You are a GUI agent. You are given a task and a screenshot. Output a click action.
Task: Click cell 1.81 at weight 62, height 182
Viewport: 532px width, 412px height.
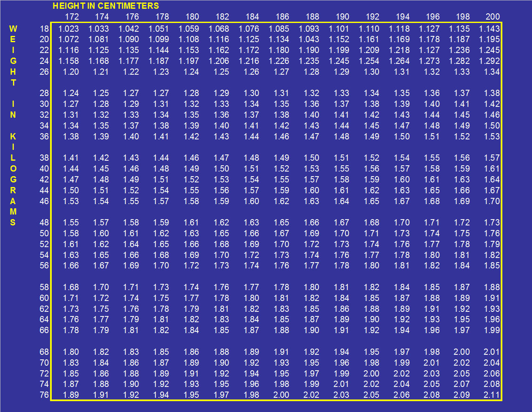(221, 309)
